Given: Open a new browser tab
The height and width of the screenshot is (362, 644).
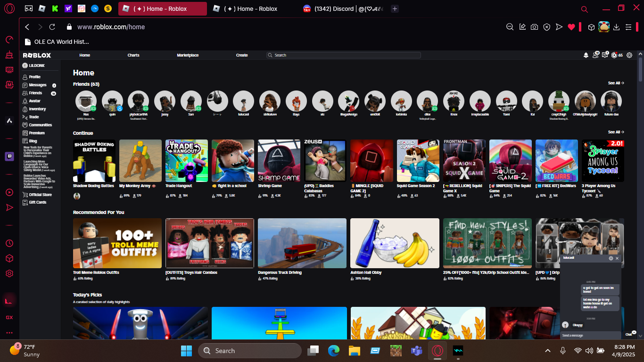Looking at the screenshot, I should pyautogui.click(x=395, y=8).
